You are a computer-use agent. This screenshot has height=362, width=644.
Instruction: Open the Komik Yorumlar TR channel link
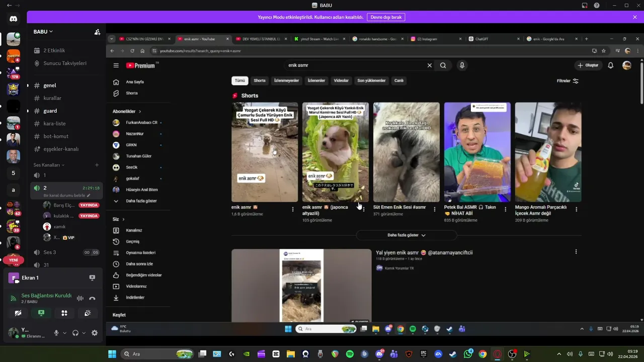point(399,268)
